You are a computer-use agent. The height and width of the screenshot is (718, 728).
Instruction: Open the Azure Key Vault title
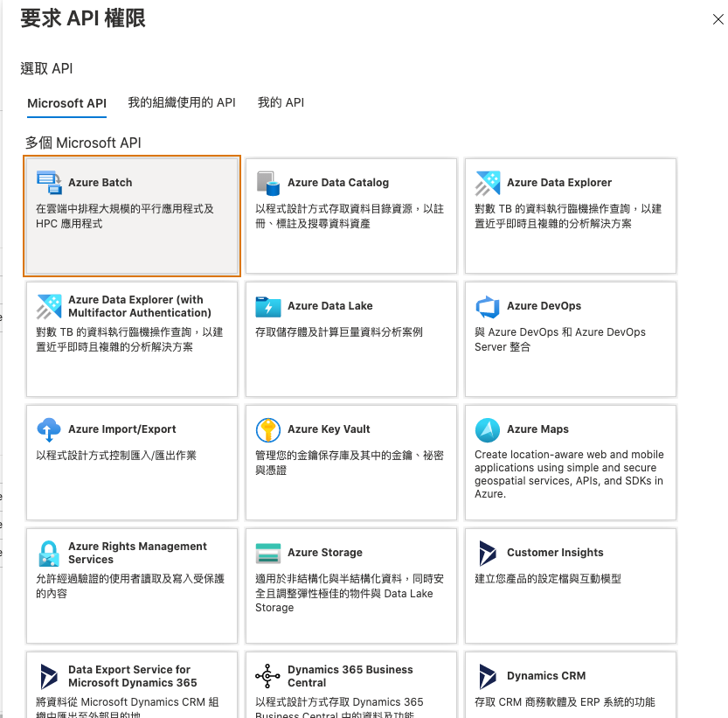[329, 429]
